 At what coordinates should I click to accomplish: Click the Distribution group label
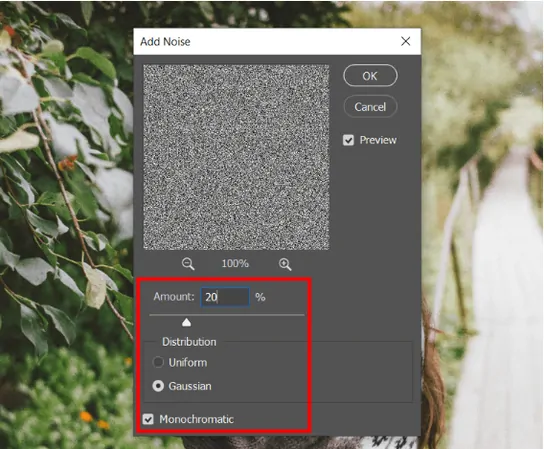click(x=189, y=342)
